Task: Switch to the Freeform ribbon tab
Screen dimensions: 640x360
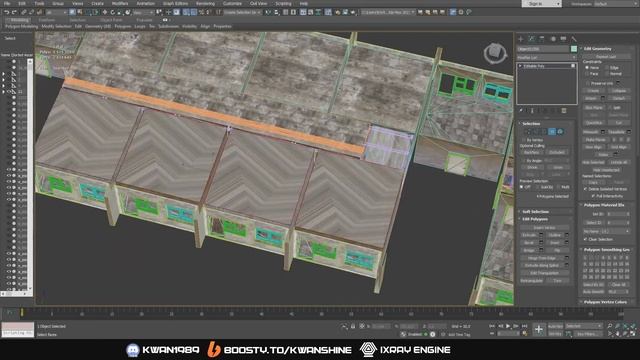Action: coord(47,20)
